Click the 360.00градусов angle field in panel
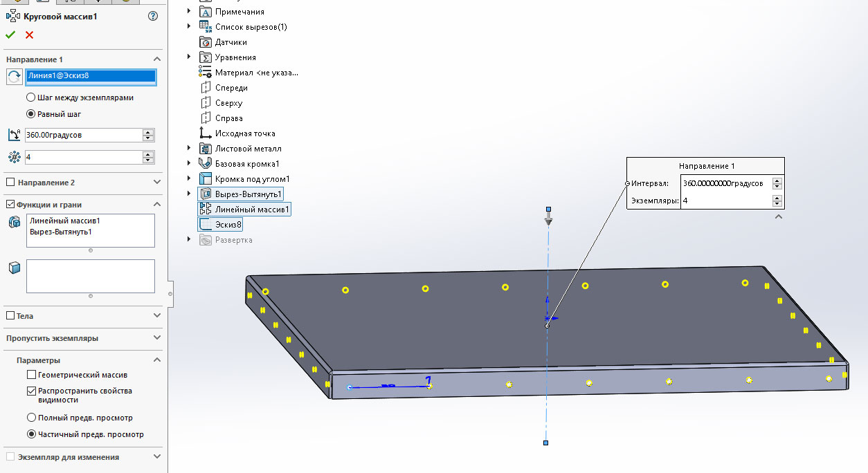Viewport: 868px width, 473px height. pyautogui.click(x=82, y=135)
